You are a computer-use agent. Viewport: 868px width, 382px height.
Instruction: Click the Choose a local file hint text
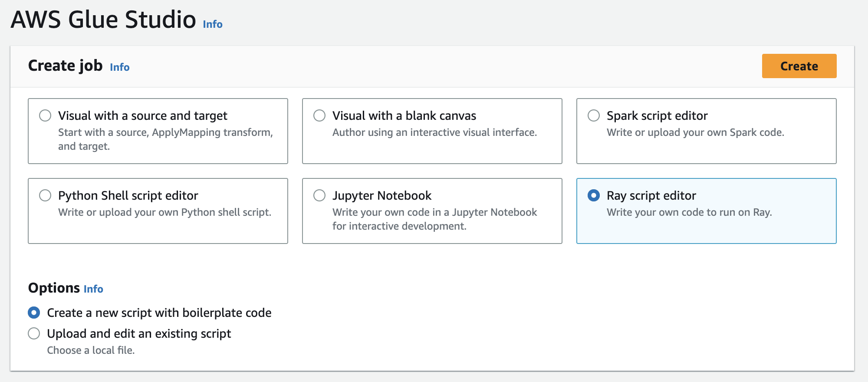click(91, 350)
